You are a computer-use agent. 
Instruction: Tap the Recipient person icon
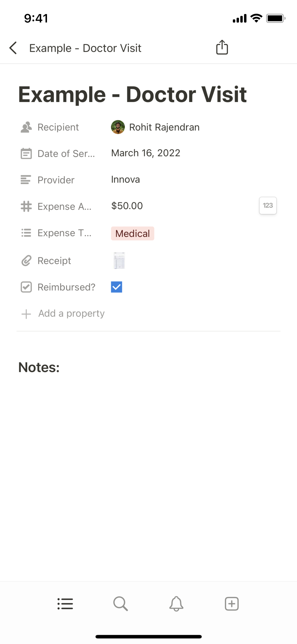(x=26, y=127)
